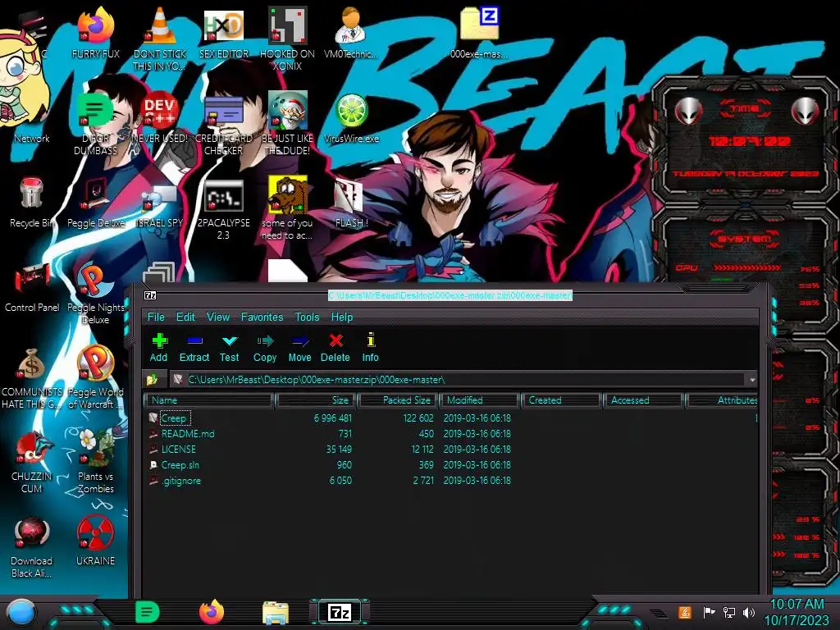Click the 7z taskbar button
The image size is (840, 630).
pos(340,612)
